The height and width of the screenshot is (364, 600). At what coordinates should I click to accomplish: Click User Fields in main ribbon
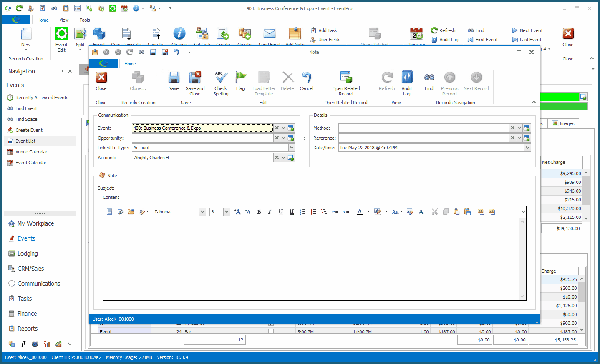pos(325,40)
